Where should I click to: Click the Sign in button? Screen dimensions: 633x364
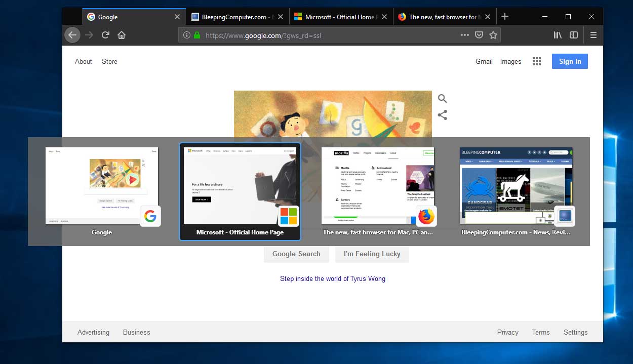coord(570,61)
